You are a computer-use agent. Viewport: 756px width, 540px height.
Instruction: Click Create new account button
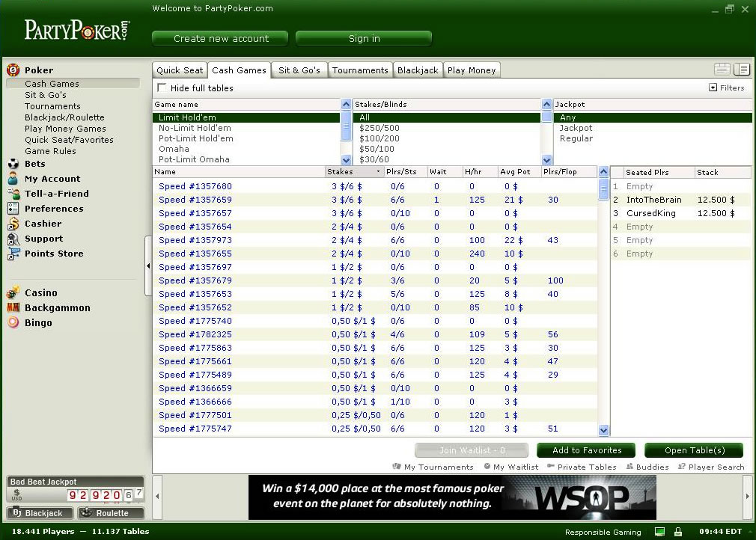click(220, 39)
